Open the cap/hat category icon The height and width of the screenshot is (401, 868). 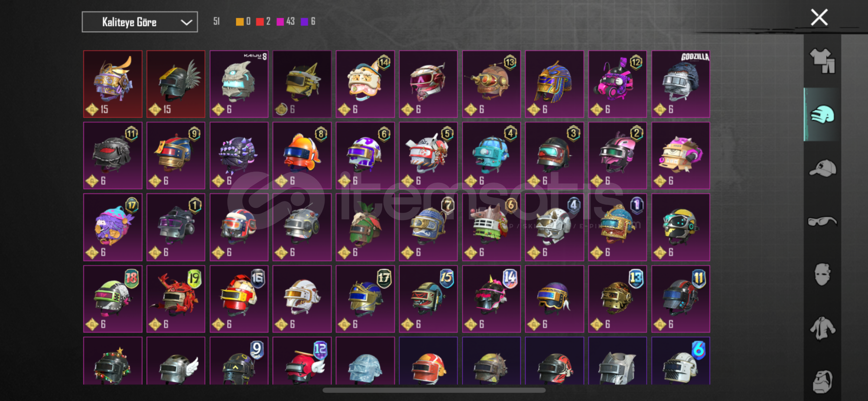pyautogui.click(x=822, y=168)
